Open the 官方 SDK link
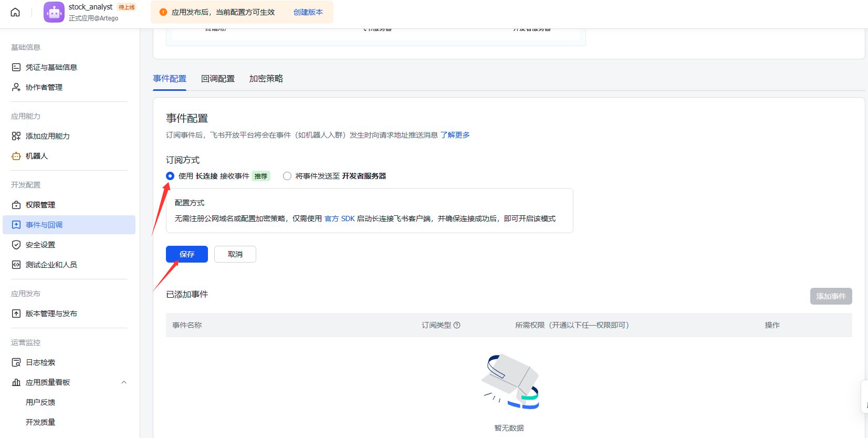868x438 pixels. pos(340,218)
